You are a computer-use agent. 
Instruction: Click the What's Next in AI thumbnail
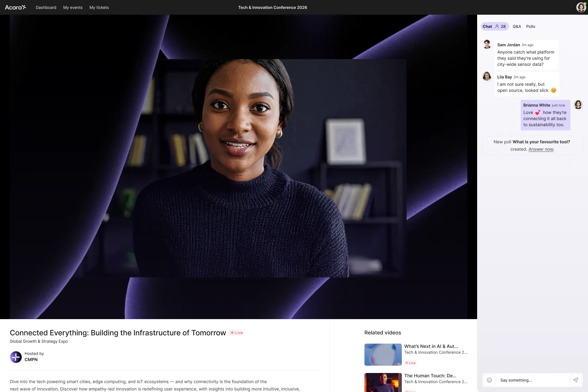(x=383, y=354)
